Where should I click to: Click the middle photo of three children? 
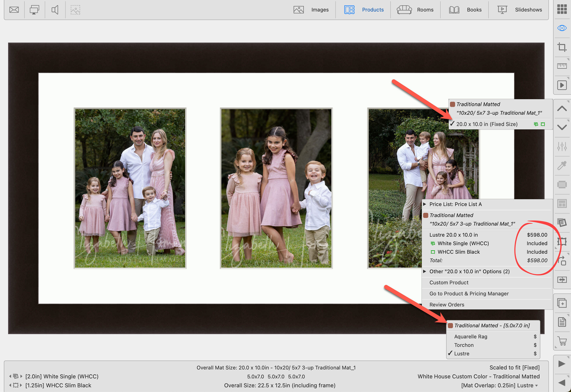276,188
